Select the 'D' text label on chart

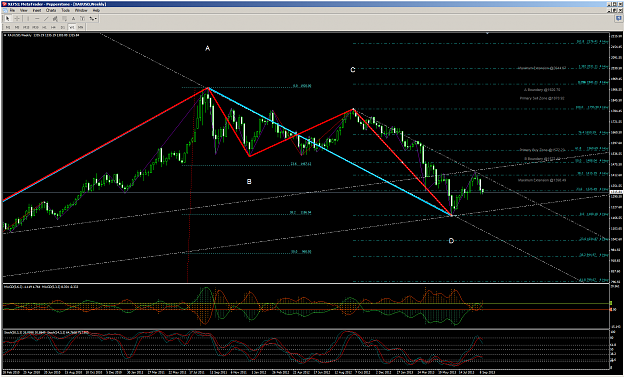(x=451, y=241)
